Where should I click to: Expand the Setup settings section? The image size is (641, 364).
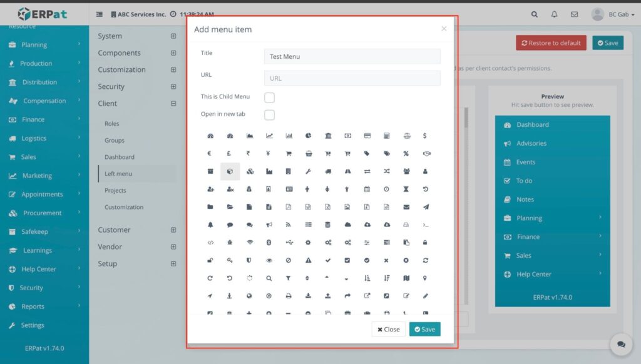click(x=173, y=264)
